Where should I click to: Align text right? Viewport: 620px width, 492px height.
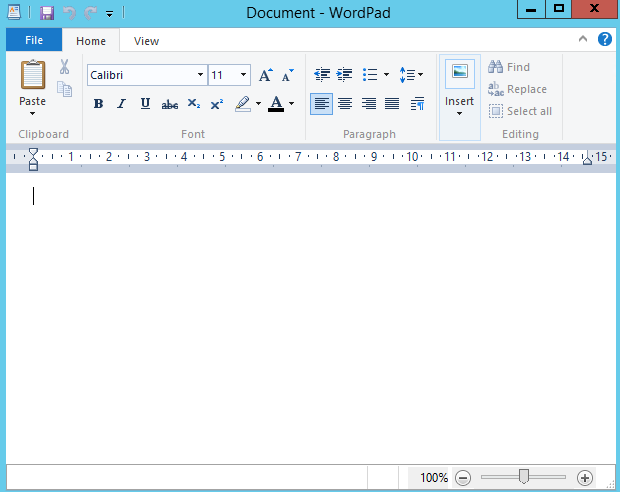coord(369,104)
